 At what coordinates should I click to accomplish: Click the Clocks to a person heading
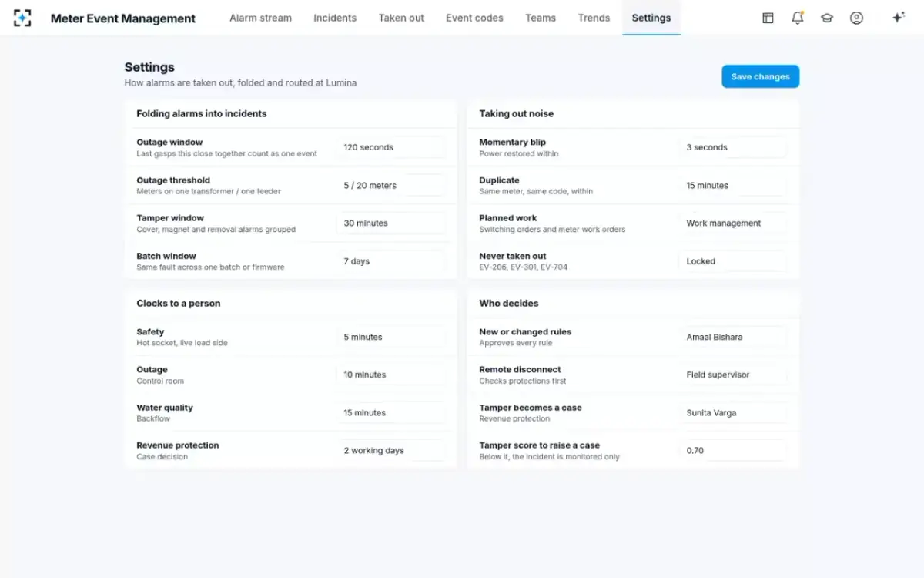tap(179, 303)
